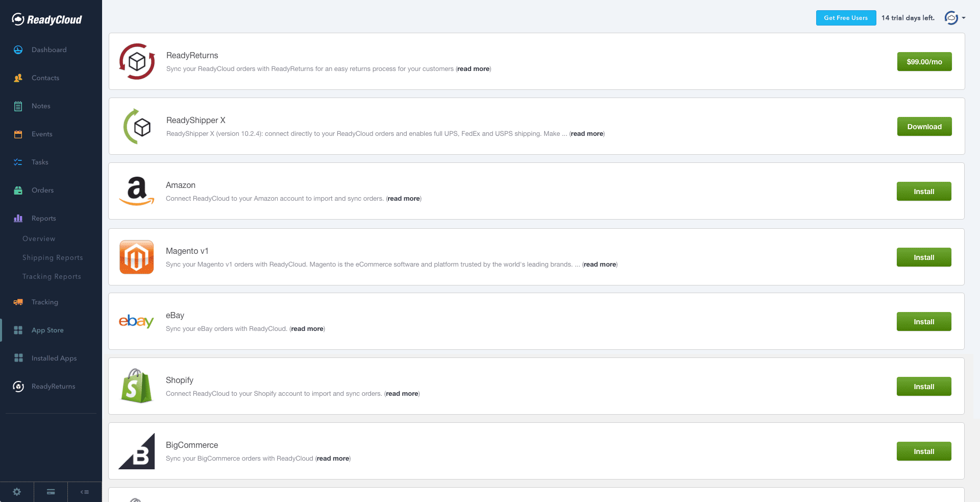Click the ReadyShipper X app logo

(137, 126)
